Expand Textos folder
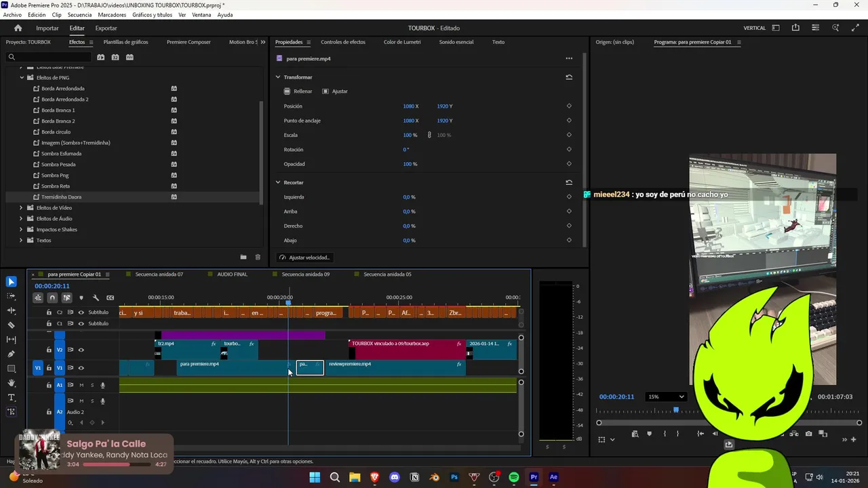 click(21, 240)
